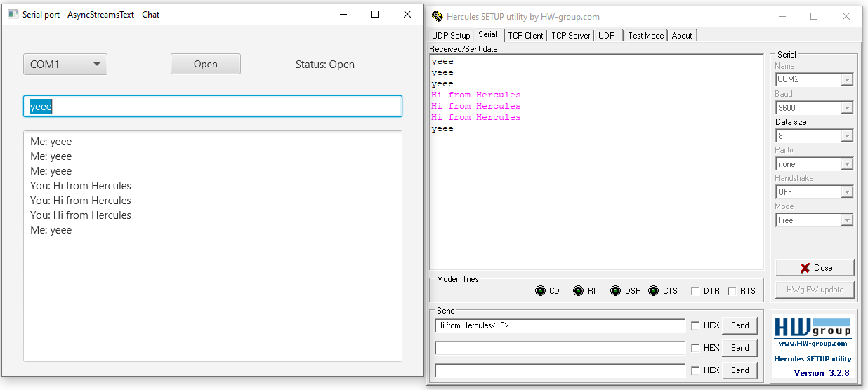Click Send for the third line
The height and width of the screenshot is (390, 868).
point(739,370)
